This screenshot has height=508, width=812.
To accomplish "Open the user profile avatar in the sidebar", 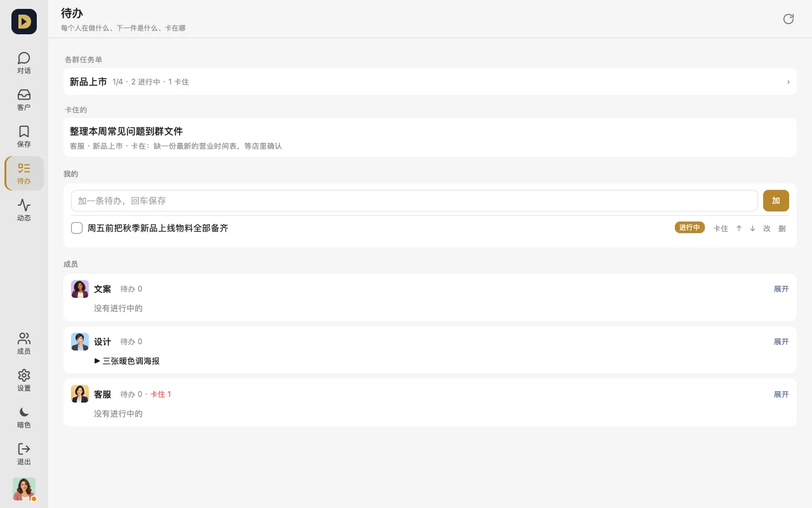I will tap(24, 489).
